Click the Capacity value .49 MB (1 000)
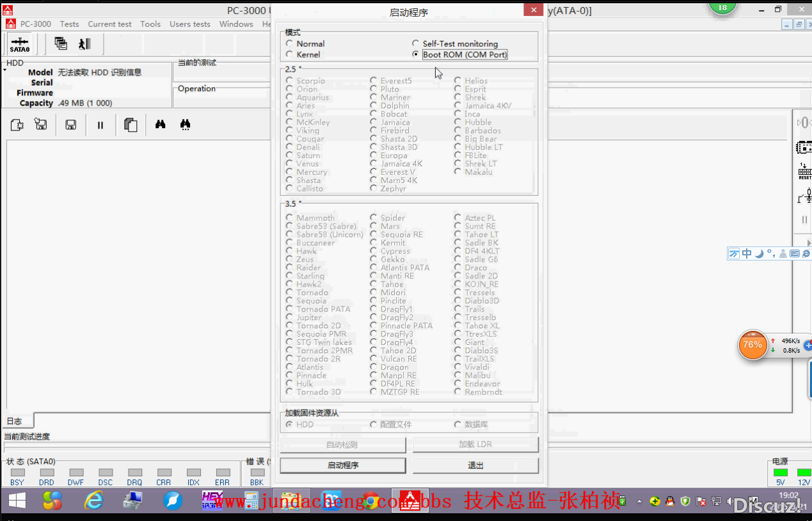 pos(85,103)
